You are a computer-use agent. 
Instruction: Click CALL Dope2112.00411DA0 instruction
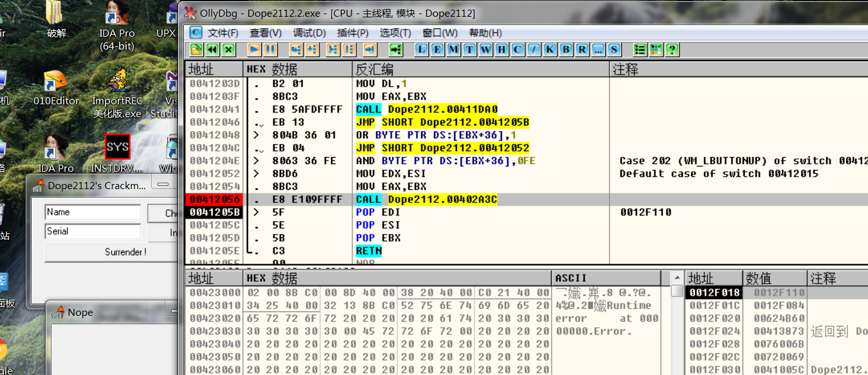pos(427,109)
